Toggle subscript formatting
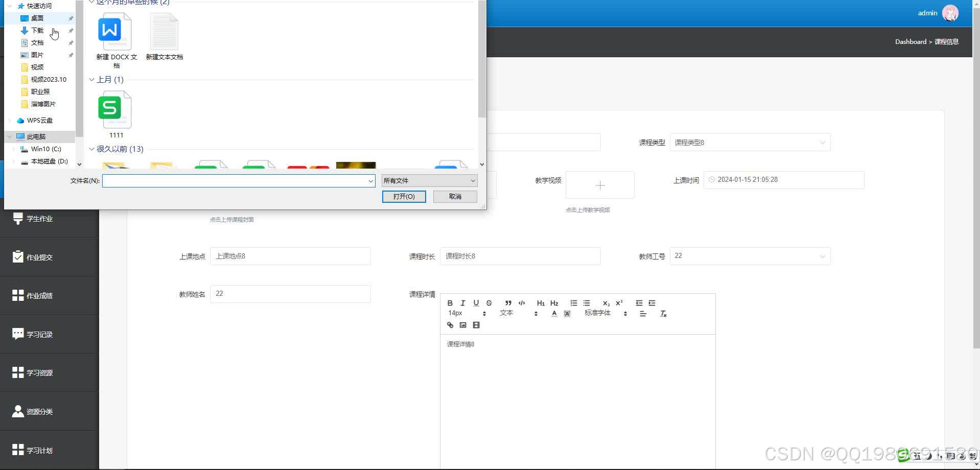The image size is (980, 470). (x=606, y=303)
